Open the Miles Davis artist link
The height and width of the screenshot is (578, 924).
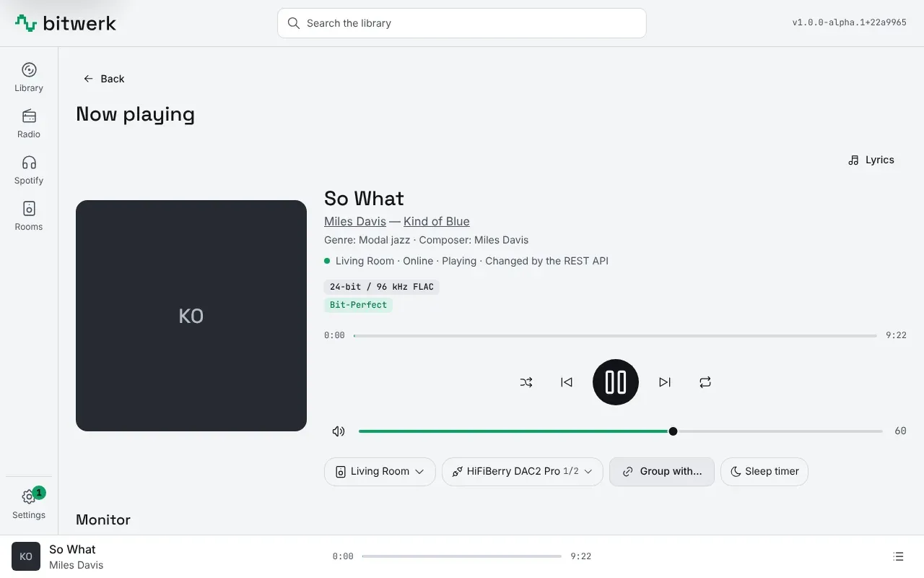pos(355,221)
